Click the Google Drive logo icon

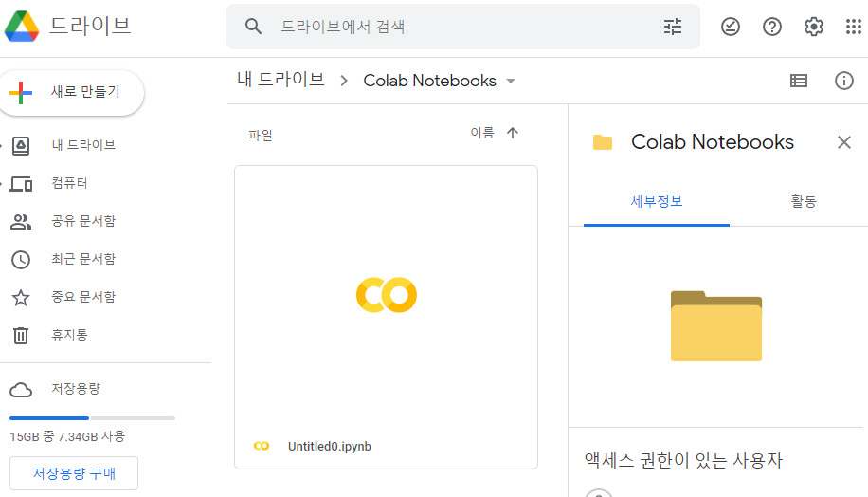[22, 26]
